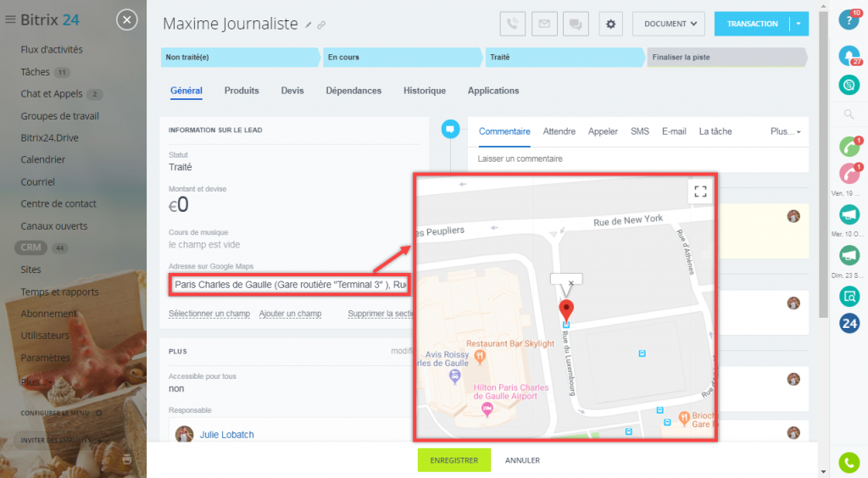
Task: Click the green phone button at bottom right
Action: (849, 463)
